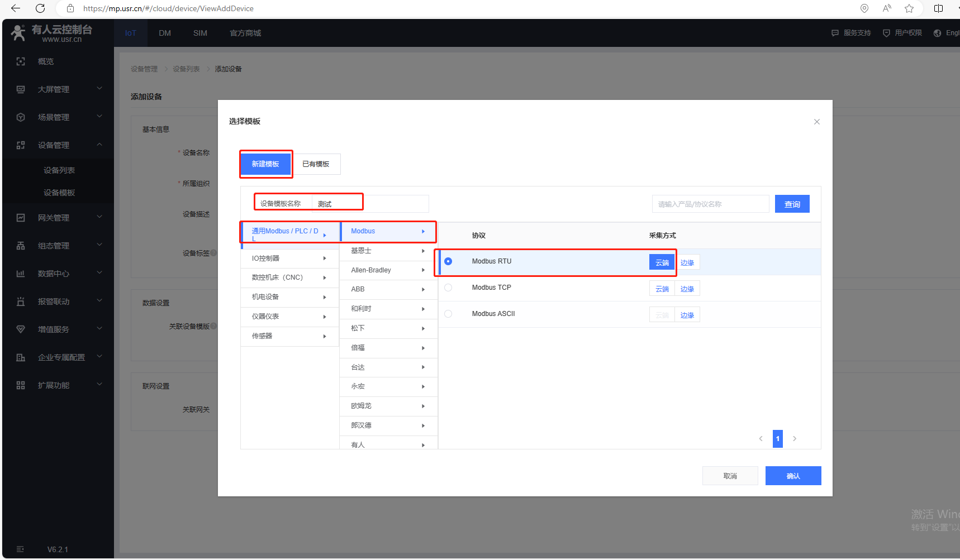Choose 边缘 collection mode for Modbus TCP

coord(687,289)
